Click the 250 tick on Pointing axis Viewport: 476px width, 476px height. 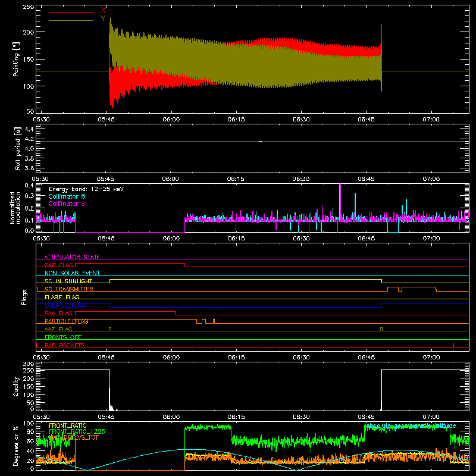[29, 7]
